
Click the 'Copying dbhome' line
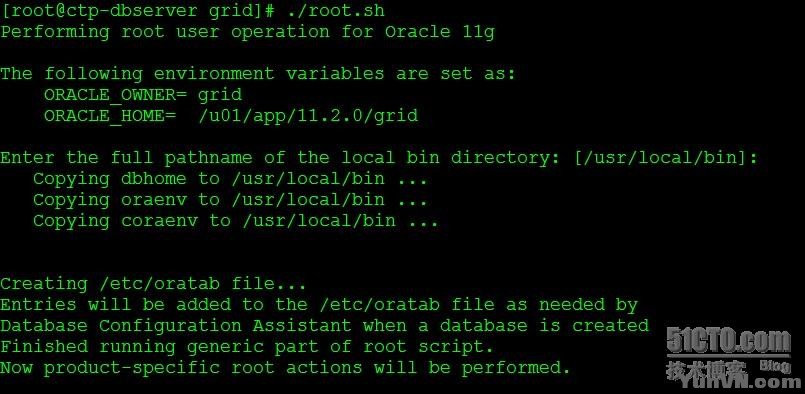tap(230, 179)
